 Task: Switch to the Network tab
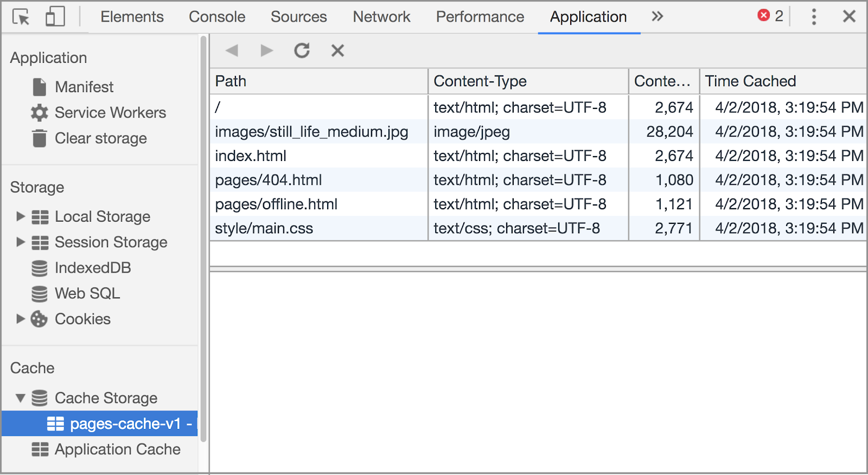tap(381, 17)
